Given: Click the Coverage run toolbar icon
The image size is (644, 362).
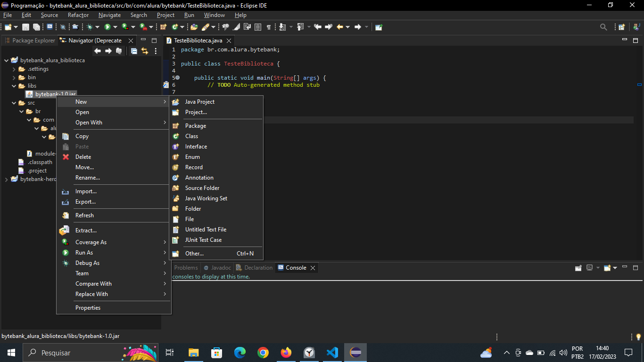Looking at the screenshot, I should tap(124, 27).
